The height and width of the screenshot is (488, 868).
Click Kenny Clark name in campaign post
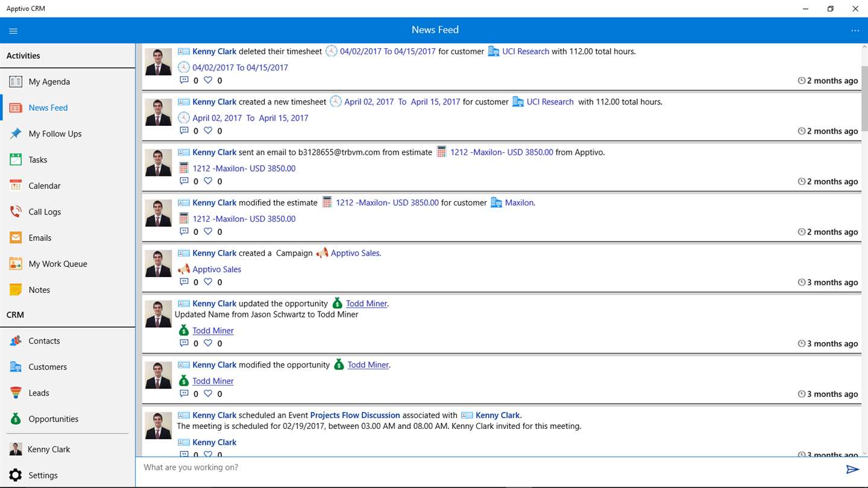tap(215, 253)
